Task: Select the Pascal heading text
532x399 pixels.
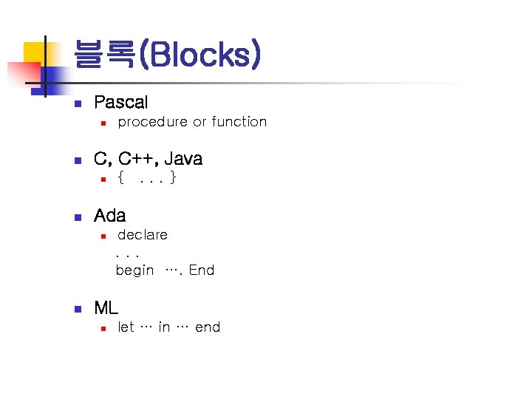Action: [x=120, y=103]
